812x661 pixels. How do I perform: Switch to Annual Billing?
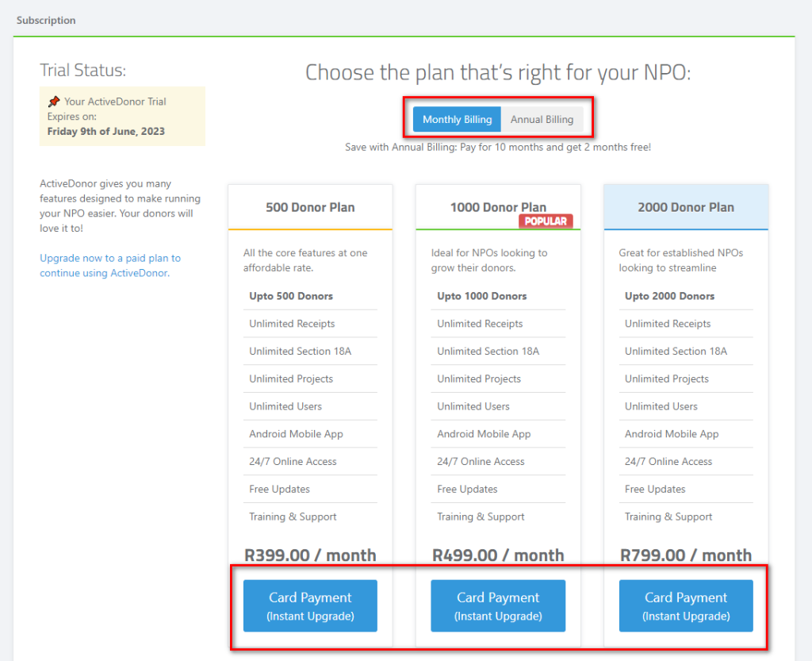tap(542, 119)
